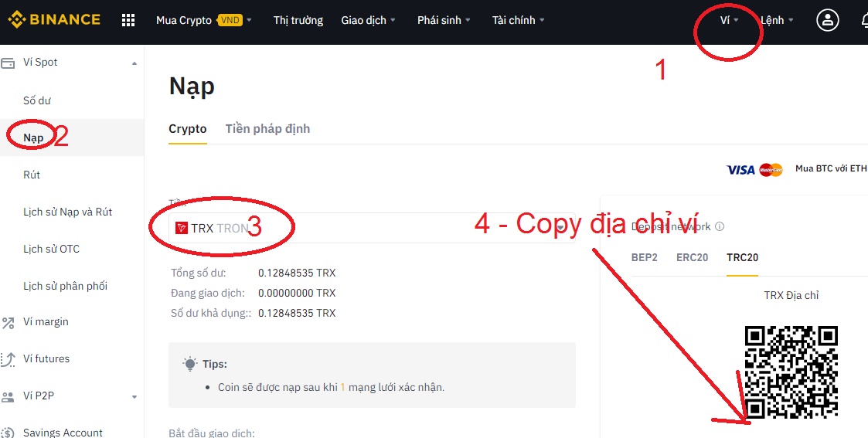
Task: Open Số dư in sidebar
Action: coord(37,100)
